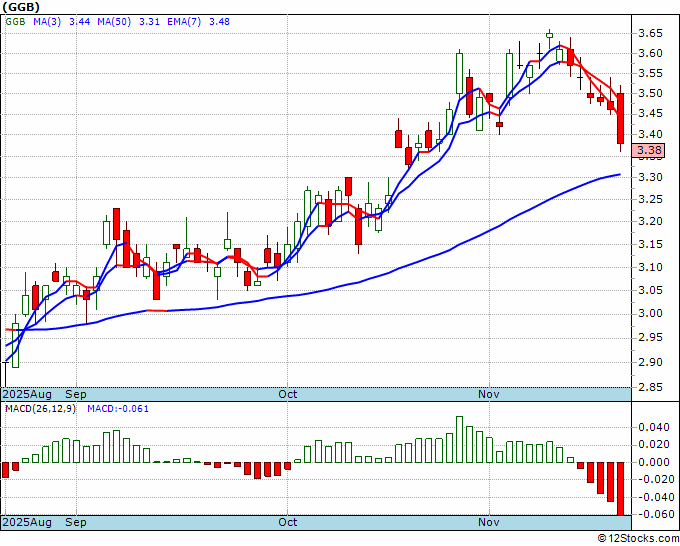Screen dimensions: 680x546
Task: Click the current price tag 3.38
Action: (648, 150)
